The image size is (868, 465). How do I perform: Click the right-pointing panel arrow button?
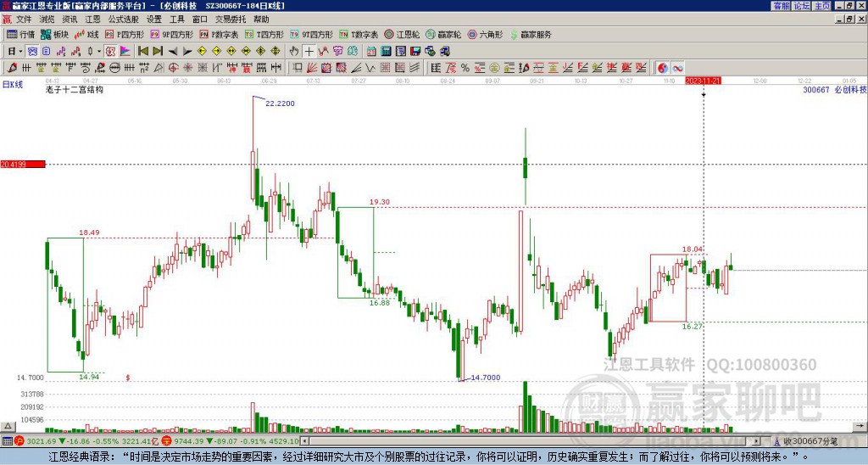(860, 426)
